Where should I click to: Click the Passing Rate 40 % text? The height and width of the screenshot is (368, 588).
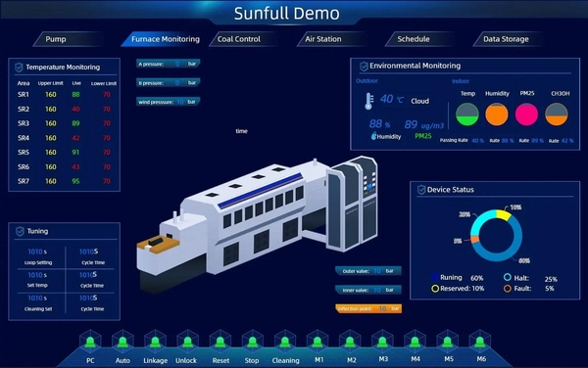pos(462,140)
